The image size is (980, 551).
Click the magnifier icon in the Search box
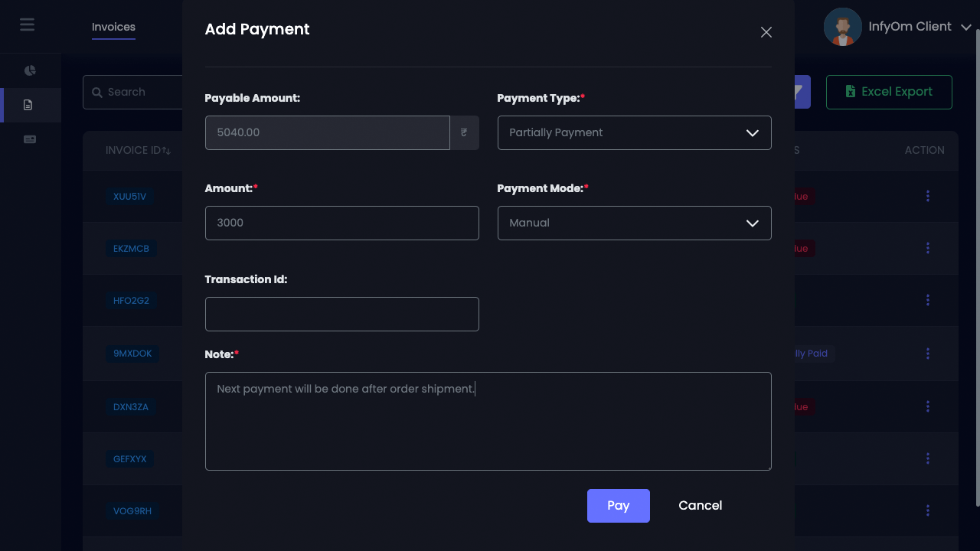point(97,92)
